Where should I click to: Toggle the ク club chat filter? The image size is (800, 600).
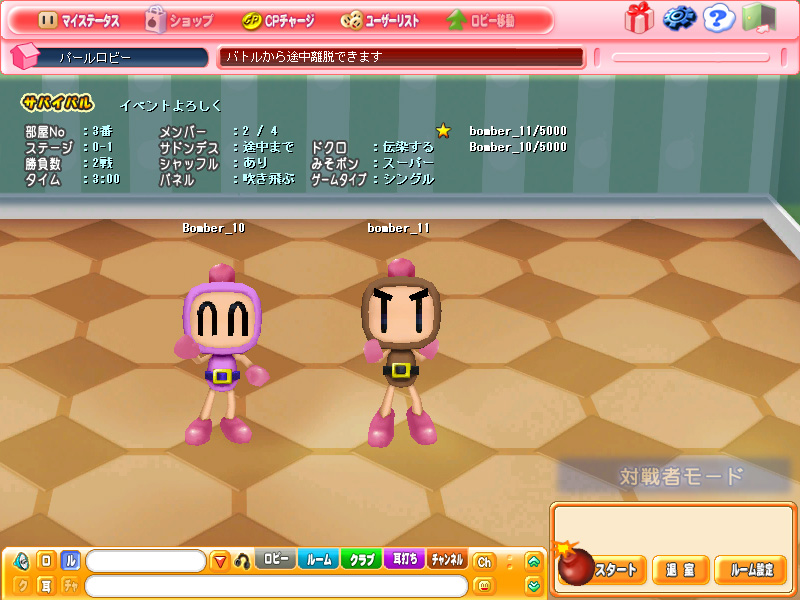pyautogui.click(x=21, y=585)
